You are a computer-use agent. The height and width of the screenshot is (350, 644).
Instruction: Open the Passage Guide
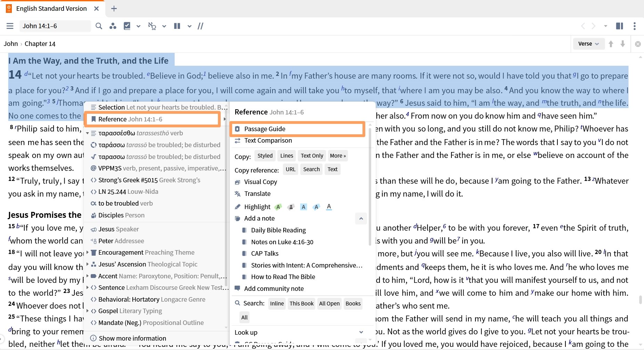click(x=297, y=129)
